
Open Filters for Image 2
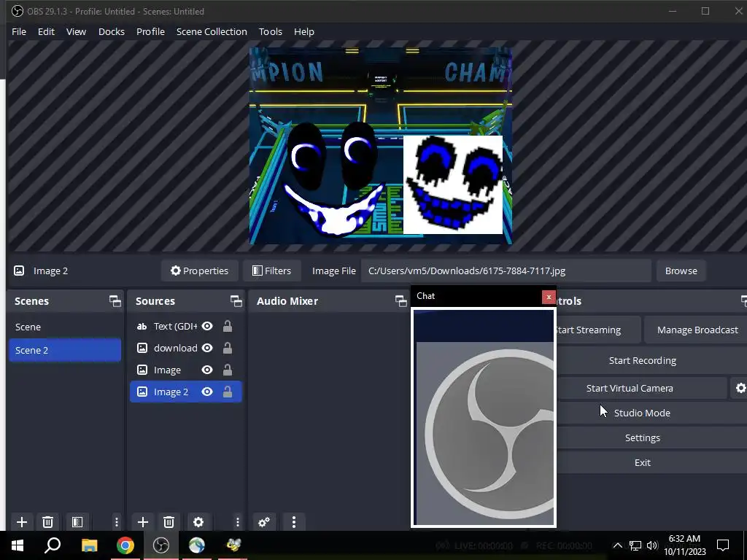(271, 271)
